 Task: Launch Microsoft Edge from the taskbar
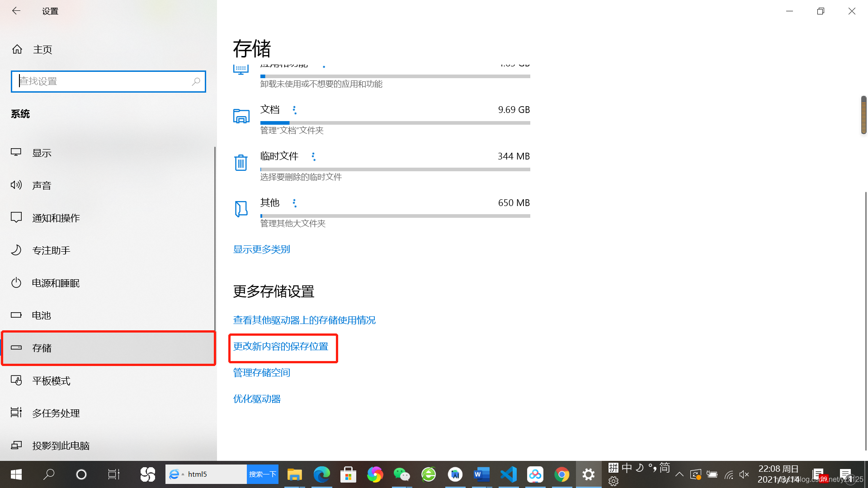(322, 474)
